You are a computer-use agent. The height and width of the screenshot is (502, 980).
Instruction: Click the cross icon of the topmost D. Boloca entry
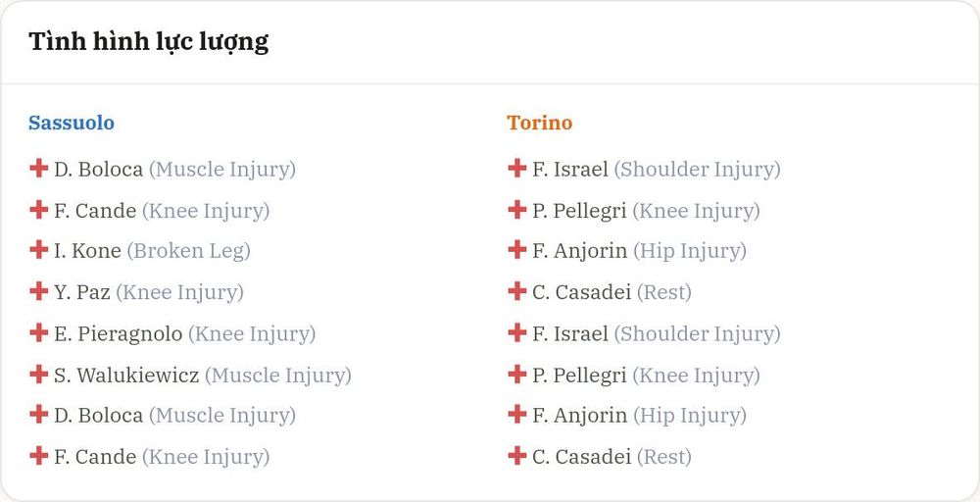(39, 169)
